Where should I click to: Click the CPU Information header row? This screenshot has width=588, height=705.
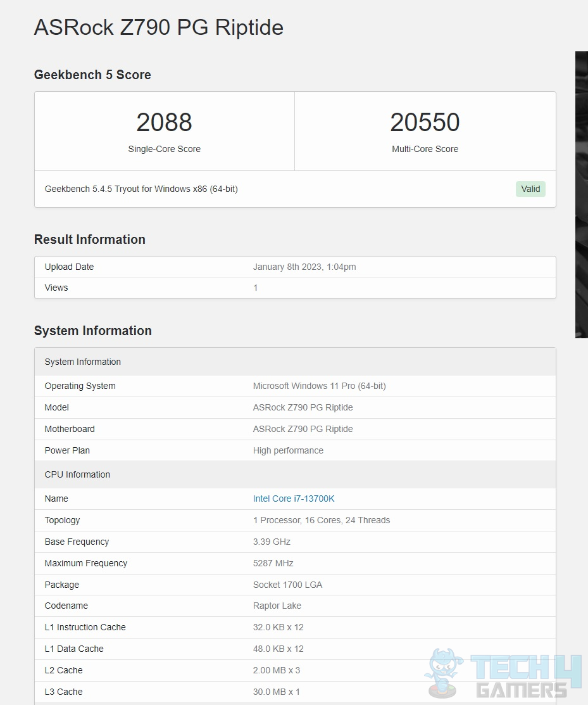coord(295,474)
